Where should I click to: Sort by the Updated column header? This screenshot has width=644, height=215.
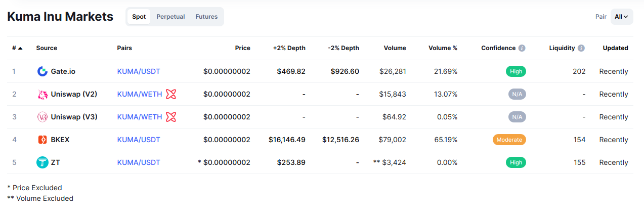click(x=616, y=48)
